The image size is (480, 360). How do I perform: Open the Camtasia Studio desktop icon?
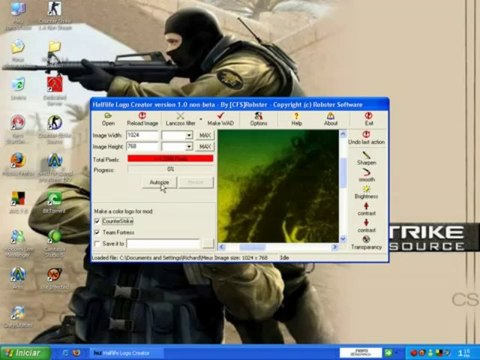pos(54,243)
